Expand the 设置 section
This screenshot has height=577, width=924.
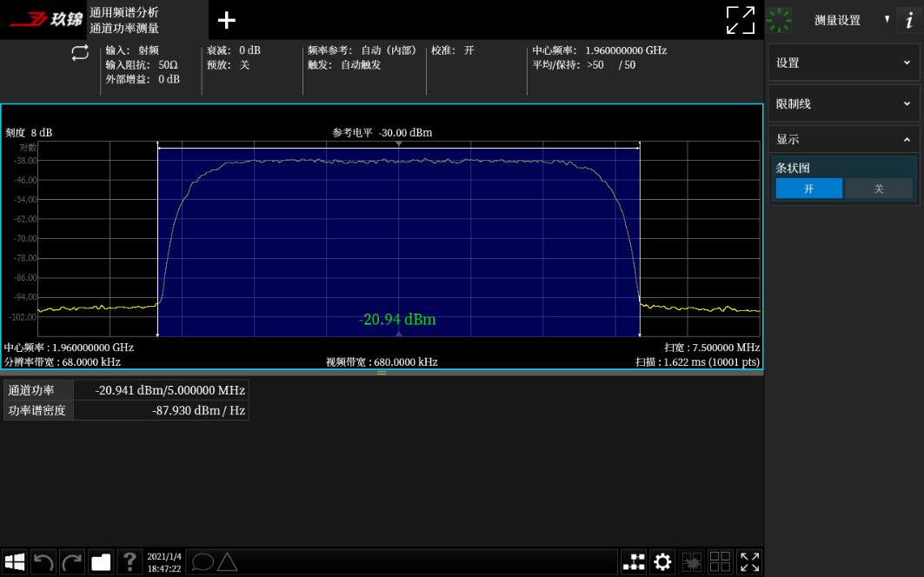point(844,63)
